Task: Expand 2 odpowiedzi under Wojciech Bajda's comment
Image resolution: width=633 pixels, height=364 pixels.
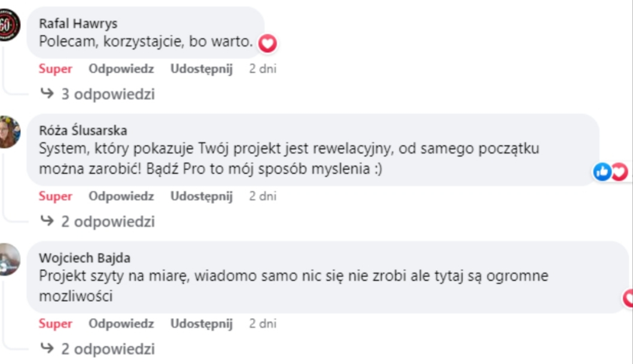Action: 98,349
